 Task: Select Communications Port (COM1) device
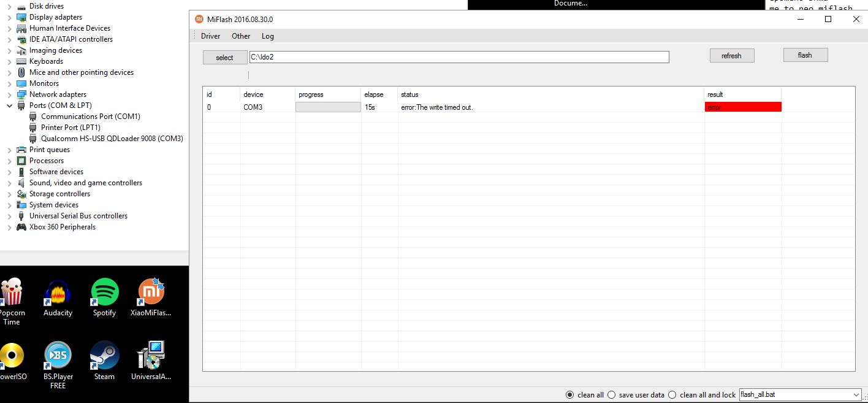click(x=91, y=117)
